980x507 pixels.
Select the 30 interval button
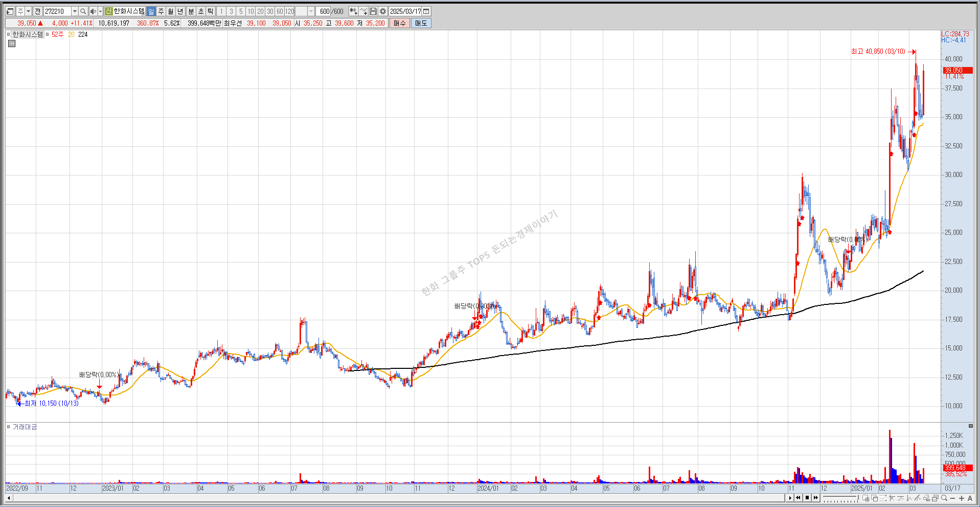(270, 11)
